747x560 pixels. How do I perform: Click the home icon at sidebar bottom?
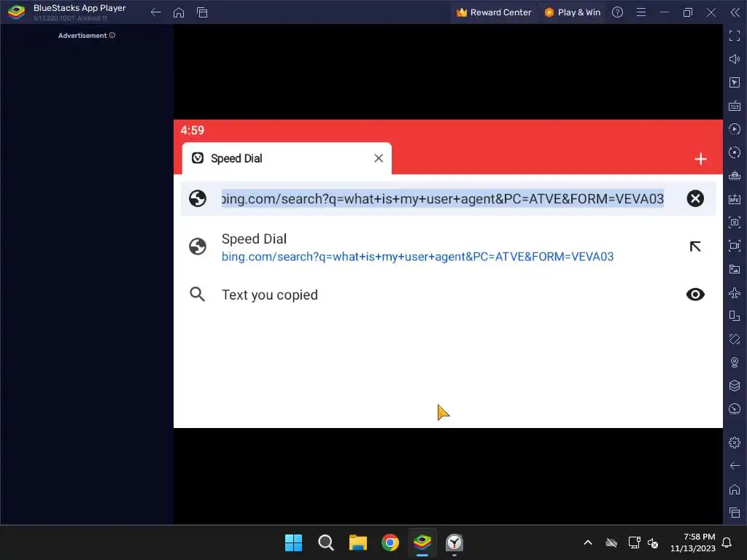pos(735,489)
